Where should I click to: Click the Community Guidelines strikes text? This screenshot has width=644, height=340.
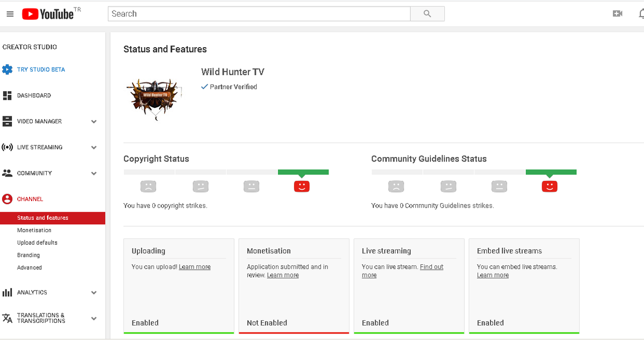click(433, 205)
